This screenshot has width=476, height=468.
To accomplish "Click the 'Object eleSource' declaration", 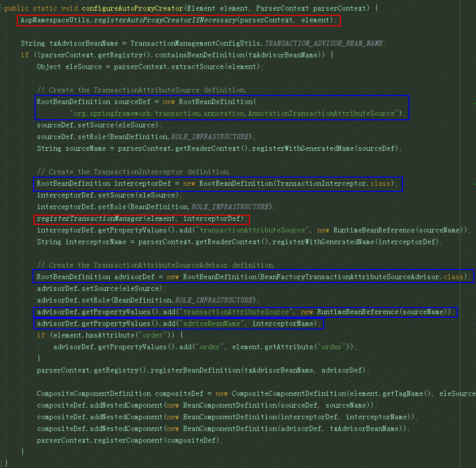I will [x=69, y=66].
